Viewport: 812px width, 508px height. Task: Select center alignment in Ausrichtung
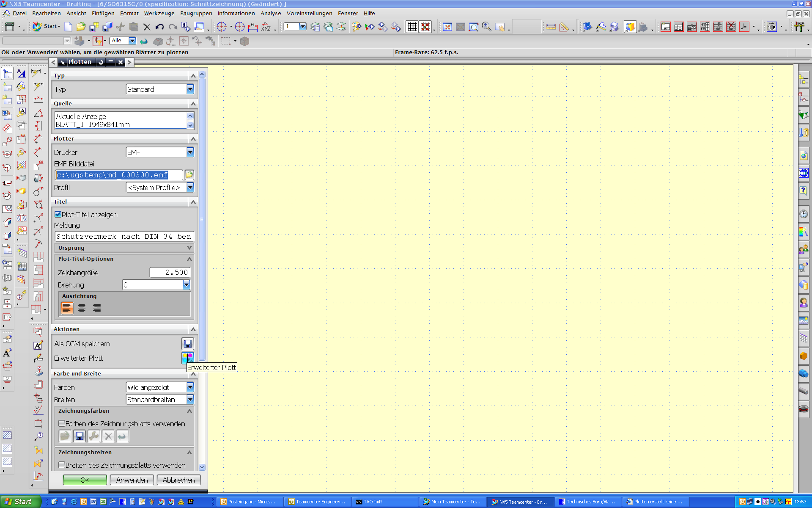tap(82, 308)
